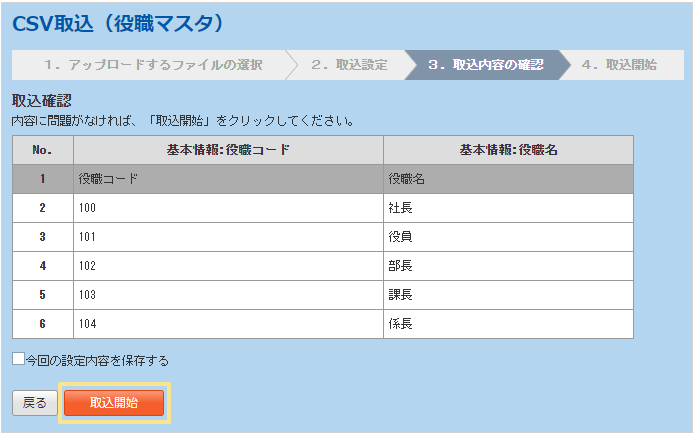
Task: Click the orange 取込開始 button
Action: (x=114, y=402)
